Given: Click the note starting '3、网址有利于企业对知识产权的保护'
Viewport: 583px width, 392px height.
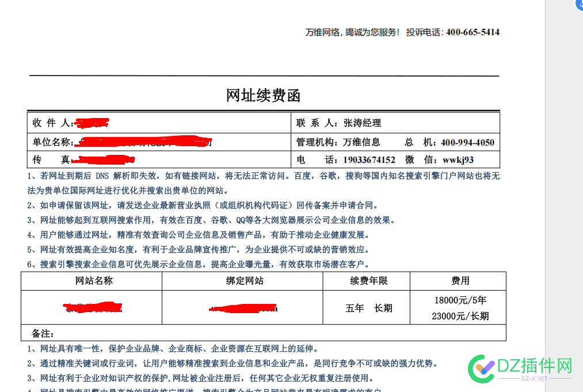Looking at the screenshot, I should click(x=201, y=378).
